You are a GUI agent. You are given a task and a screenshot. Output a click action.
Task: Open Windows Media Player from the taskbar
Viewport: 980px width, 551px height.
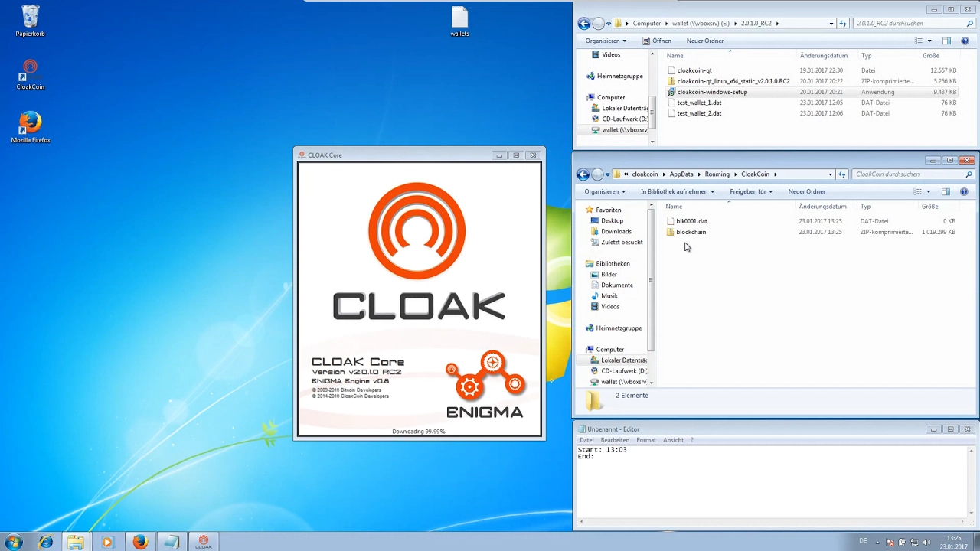(x=107, y=542)
